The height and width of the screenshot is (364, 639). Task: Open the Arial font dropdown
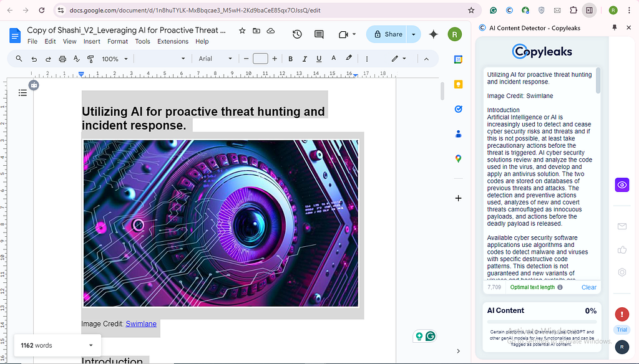[215, 59]
